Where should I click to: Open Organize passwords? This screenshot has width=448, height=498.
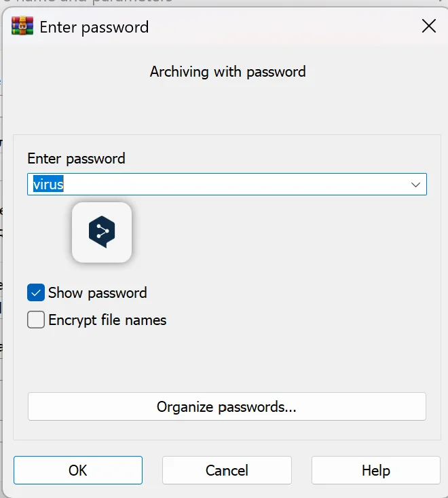(227, 406)
